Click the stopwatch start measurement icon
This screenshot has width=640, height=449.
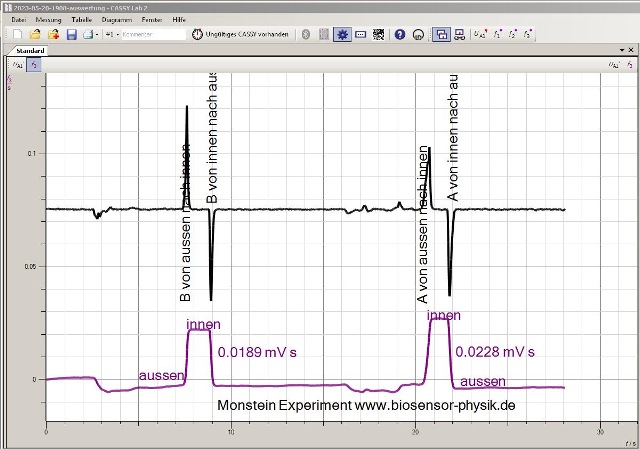(x=197, y=34)
